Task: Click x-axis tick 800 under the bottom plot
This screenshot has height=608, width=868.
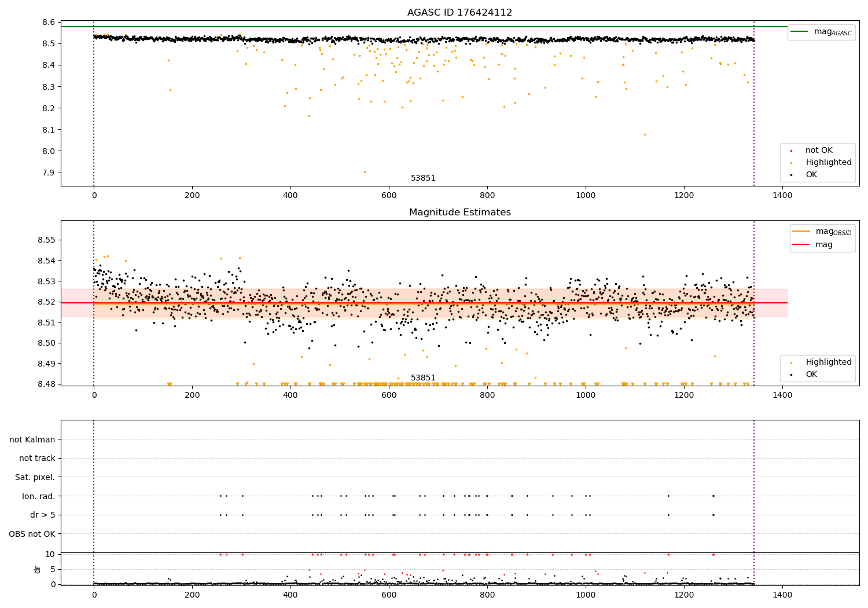Action: [487, 595]
